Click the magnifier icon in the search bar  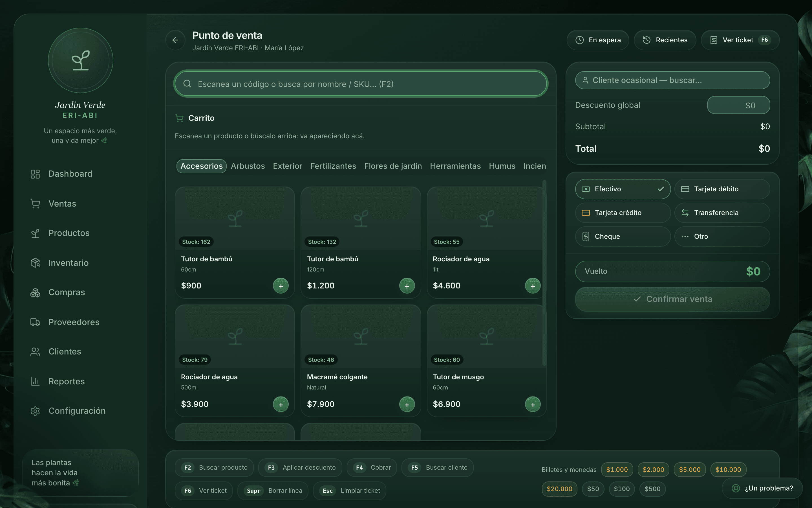pyautogui.click(x=187, y=84)
